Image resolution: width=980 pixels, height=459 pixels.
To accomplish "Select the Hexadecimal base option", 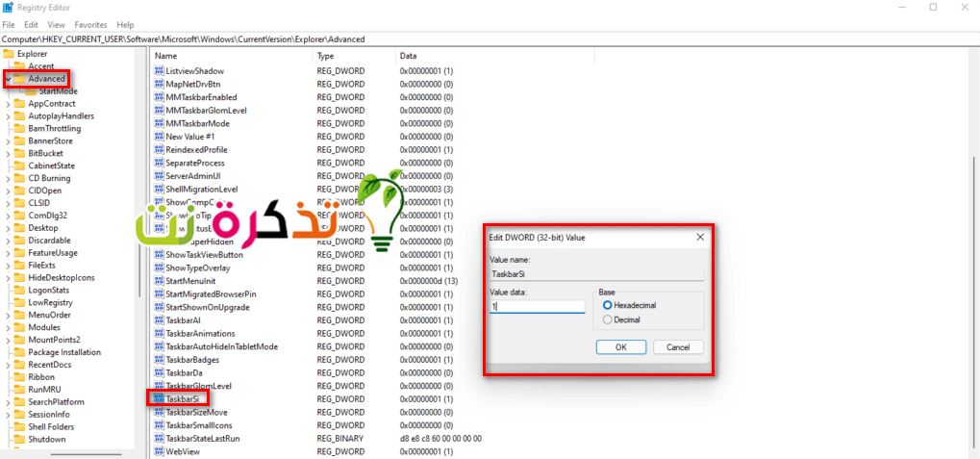I will (607, 305).
